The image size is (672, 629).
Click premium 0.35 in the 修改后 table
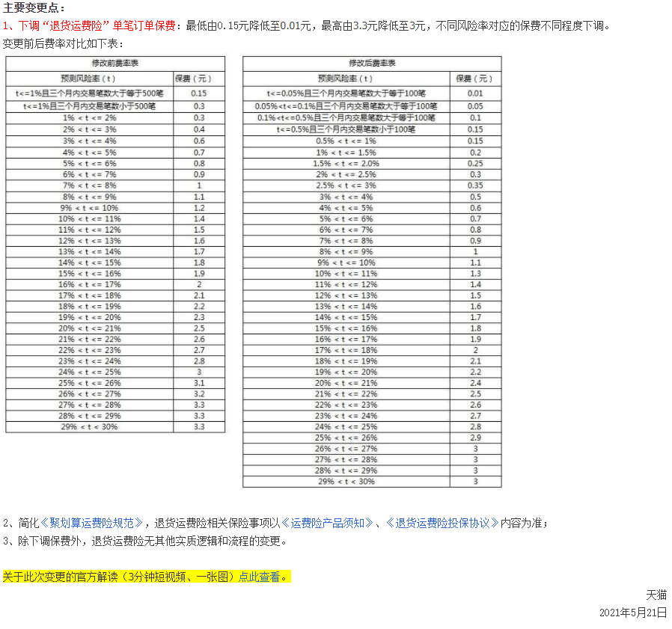pos(475,185)
